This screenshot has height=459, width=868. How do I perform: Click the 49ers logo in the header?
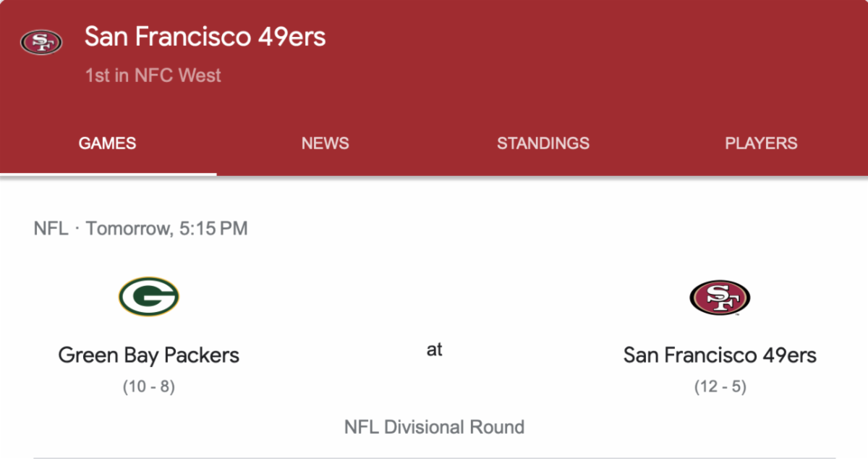coord(41,42)
